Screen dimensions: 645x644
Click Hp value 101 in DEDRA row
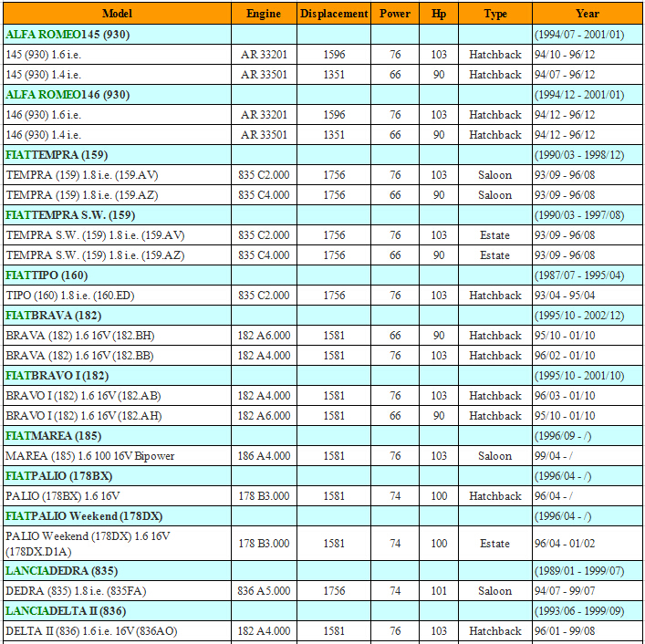click(x=439, y=591)
